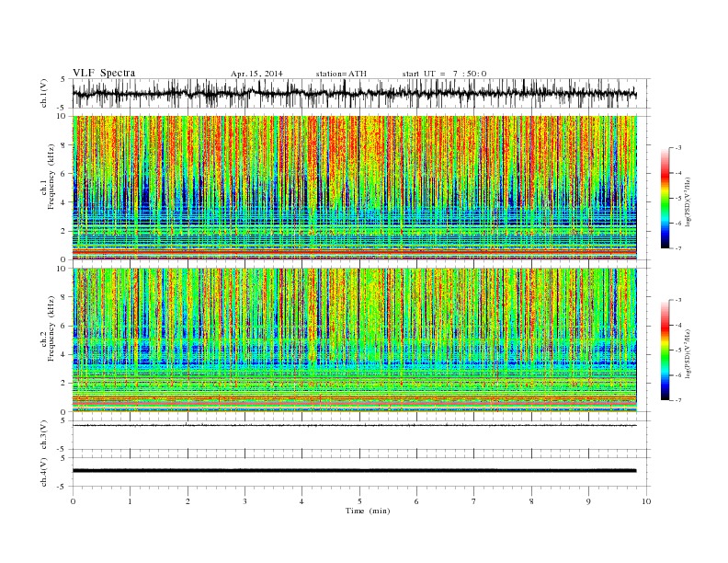Click the ch.2 PSD color scale bar

click(x=665, y=350)
